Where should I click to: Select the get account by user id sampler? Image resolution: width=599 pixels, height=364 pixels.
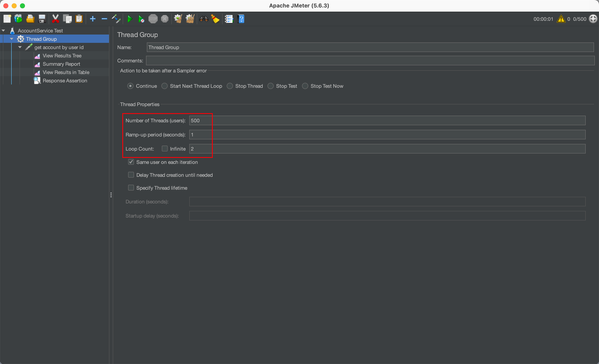(x=59, y=47)
